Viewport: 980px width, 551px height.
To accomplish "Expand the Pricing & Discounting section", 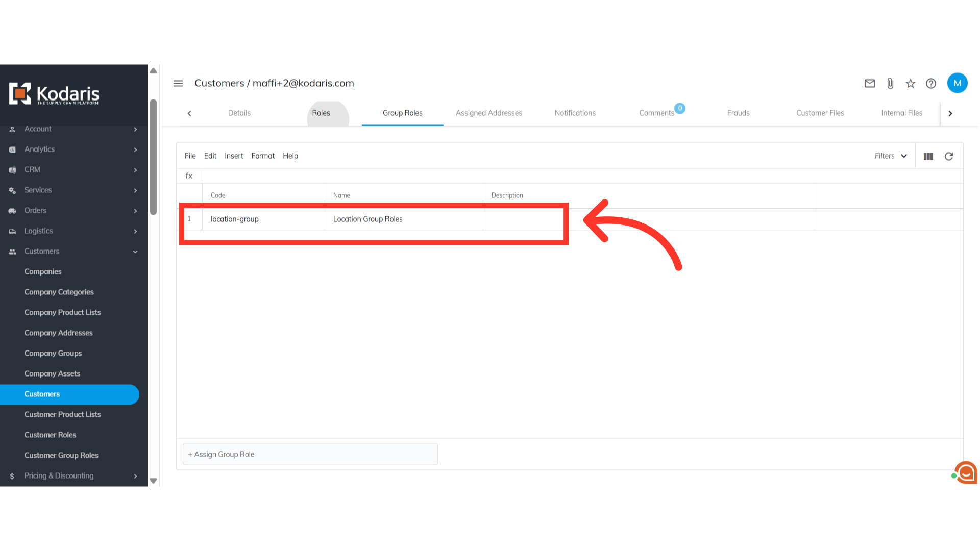I will point(135,476).
